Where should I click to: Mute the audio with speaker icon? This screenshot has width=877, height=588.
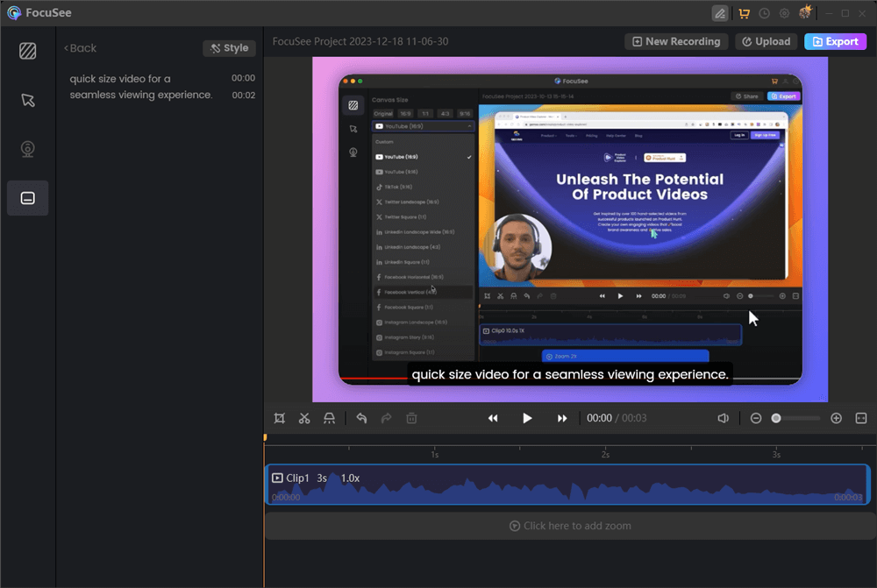724,418
